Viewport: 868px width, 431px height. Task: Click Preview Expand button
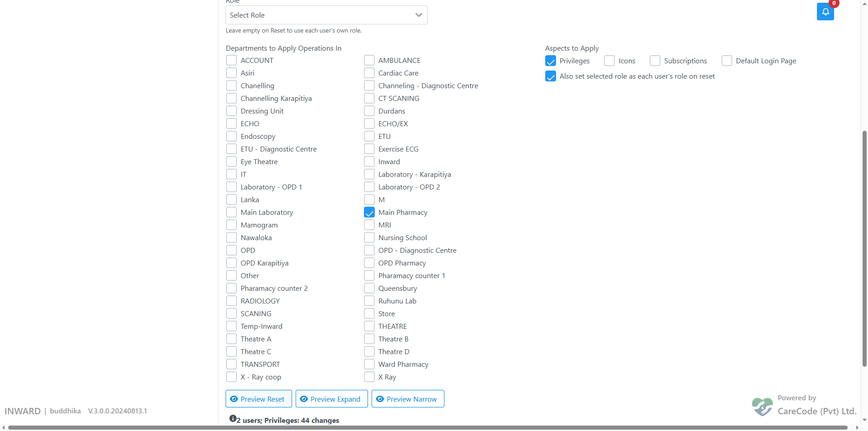(x=331, y=399)
